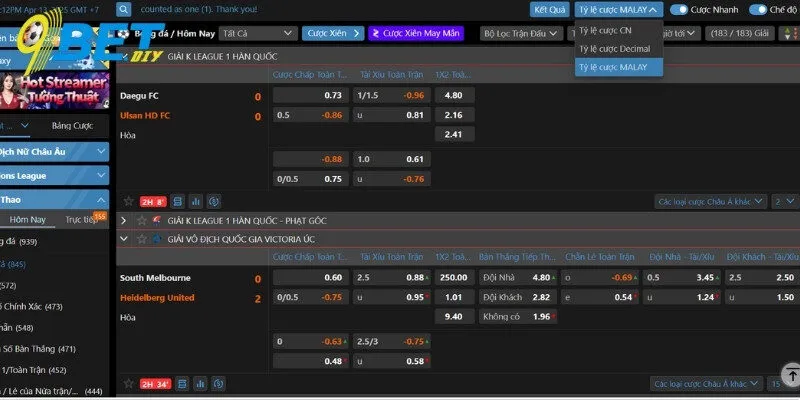Click the (183 / 183) Giải filter
Image resolution: width=800 pixels, height=400 pixels.
tap(740, 34)
